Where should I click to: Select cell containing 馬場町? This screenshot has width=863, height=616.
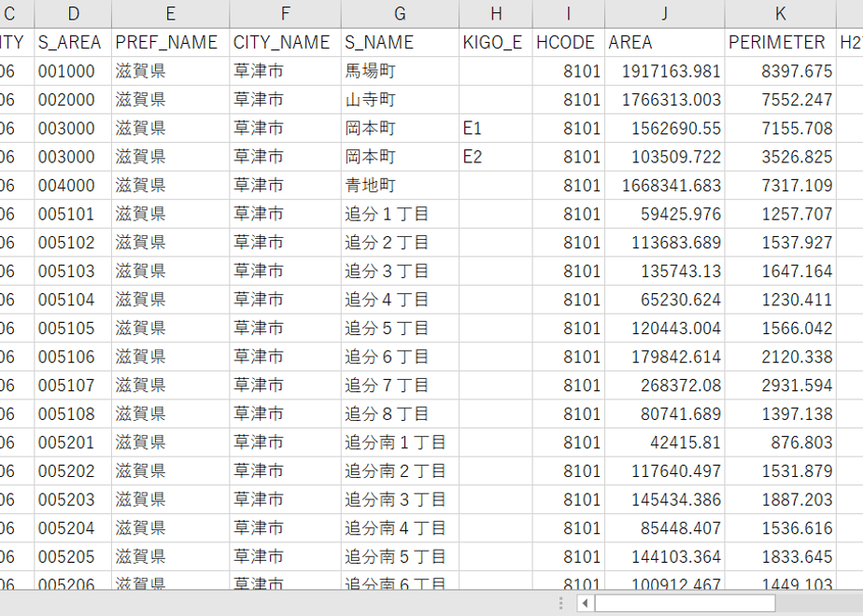tap(400, 71)
